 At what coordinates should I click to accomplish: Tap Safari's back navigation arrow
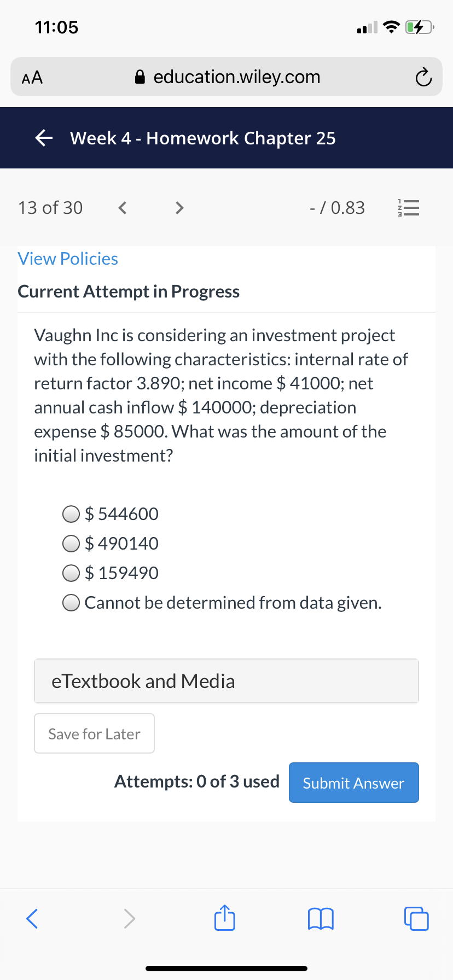point(32,918)
